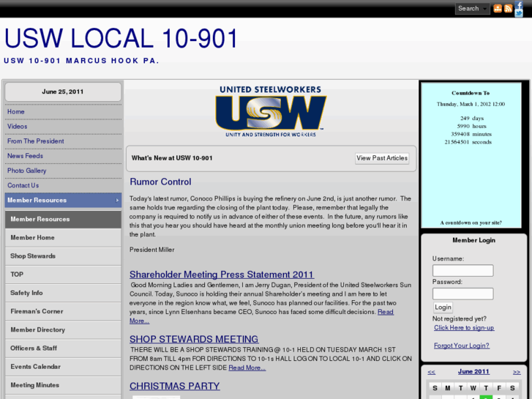Open the SHOP STEWARDS MEETING article

[194, 339]
